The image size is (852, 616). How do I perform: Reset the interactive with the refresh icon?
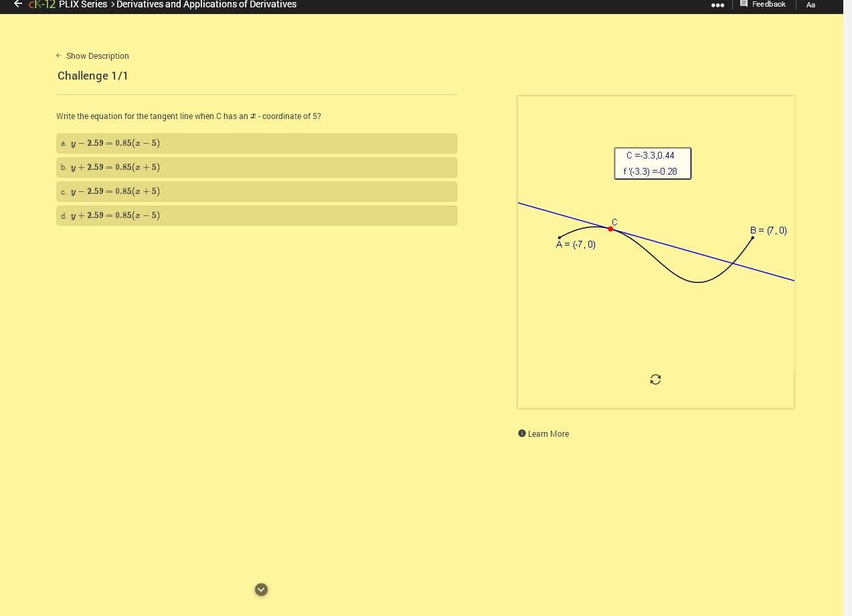655,379
